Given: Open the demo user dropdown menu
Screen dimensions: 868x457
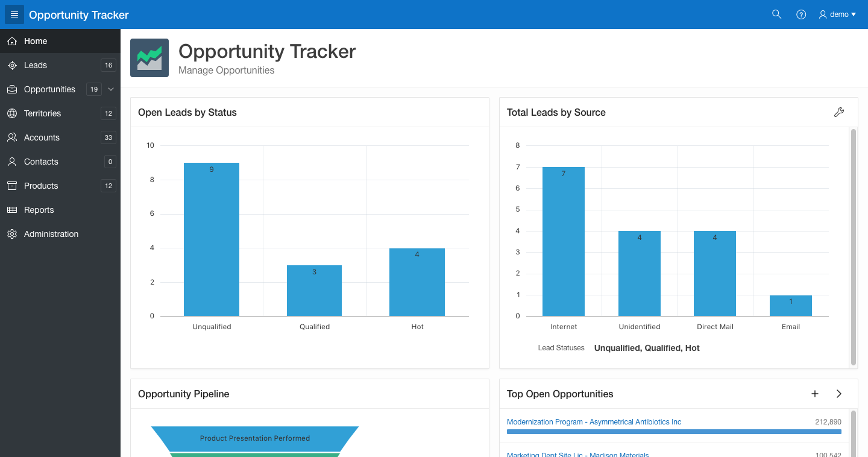Looking at the screenshot, I should (x=838, y=14).
